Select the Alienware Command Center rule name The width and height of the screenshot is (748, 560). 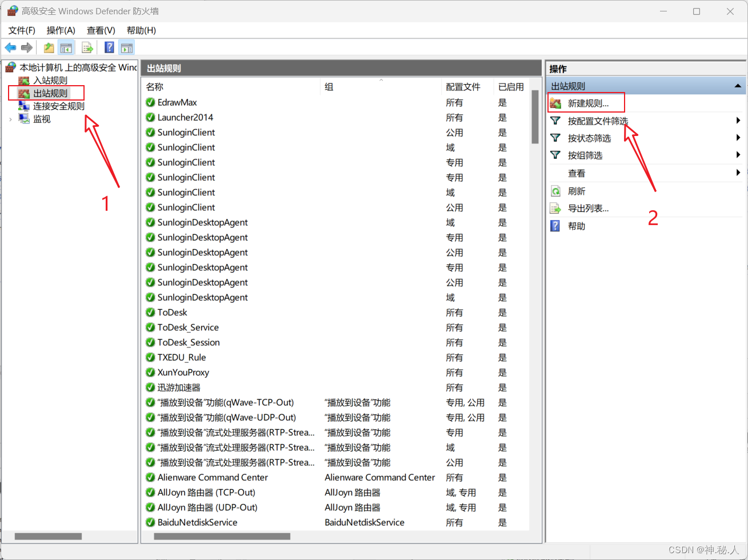pos(213,477)
